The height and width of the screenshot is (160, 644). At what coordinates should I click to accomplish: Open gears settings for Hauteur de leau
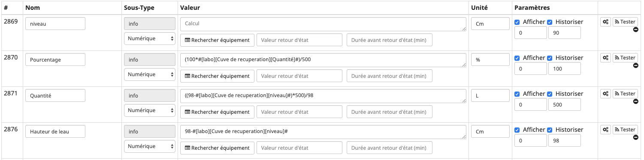pyautogui.click(x=605, y=130)
